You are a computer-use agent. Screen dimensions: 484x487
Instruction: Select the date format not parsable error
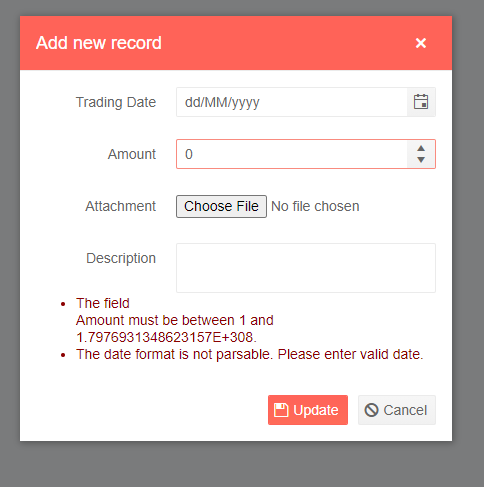click(250, 354)
